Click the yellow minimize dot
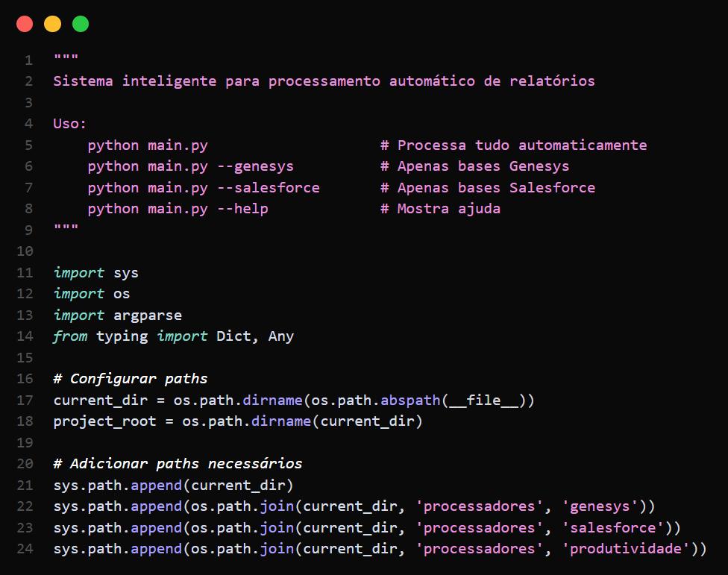 click(x=52, y=24)
